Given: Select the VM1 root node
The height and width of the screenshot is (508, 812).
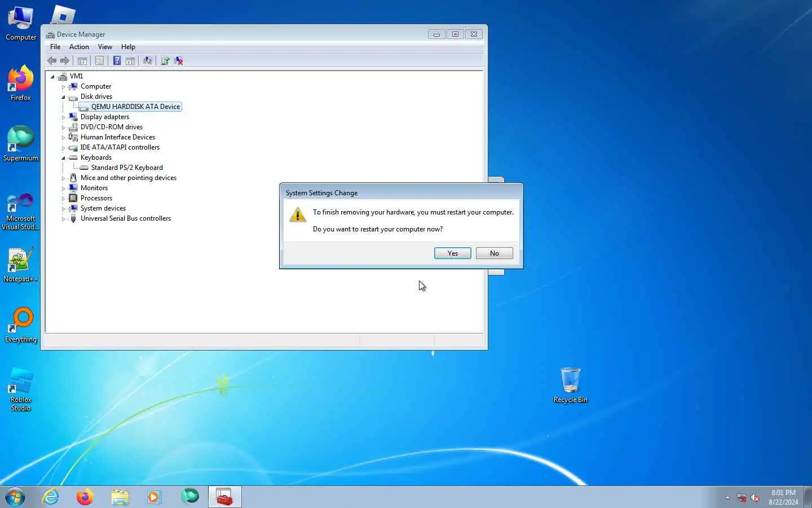Looking at the screenshot, I should click(x=76, y=76).
